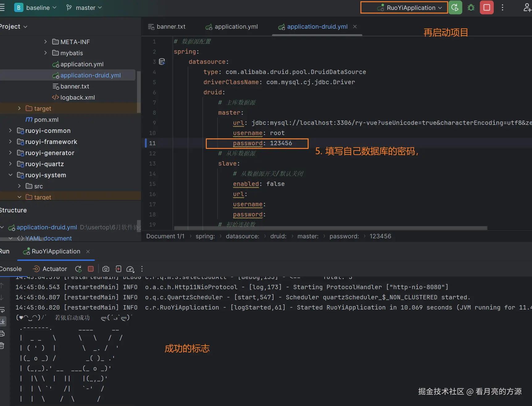This screenshot has height=406, width=532.
Task: Close the application-druid.yml editor tab
Action: pos(355,27)
